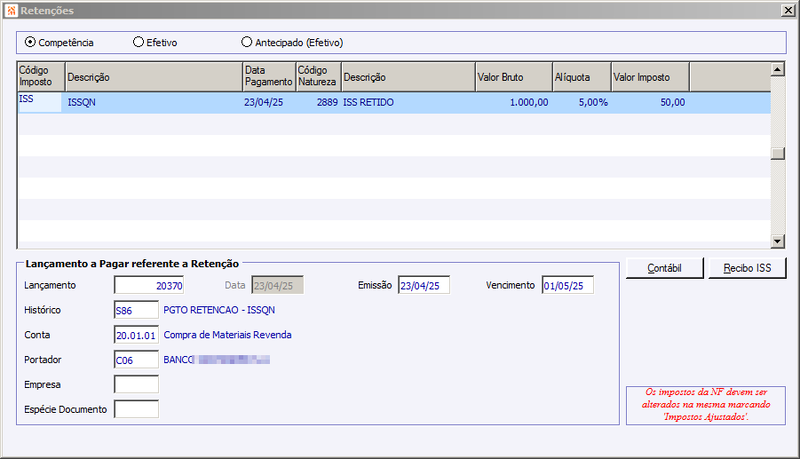This screenshot has height=459, width=800.
Task: Click the ISSQN description cell
Action: coord(153,102)
